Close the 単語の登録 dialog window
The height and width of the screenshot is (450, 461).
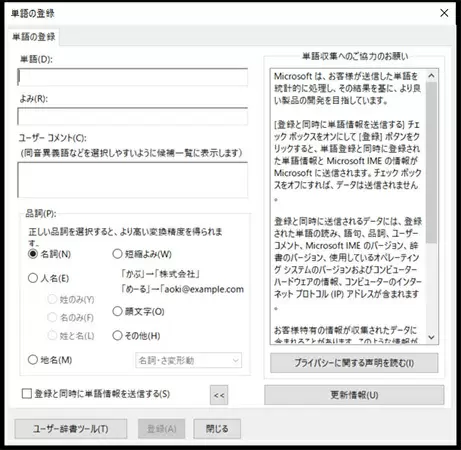coord(444,13)
